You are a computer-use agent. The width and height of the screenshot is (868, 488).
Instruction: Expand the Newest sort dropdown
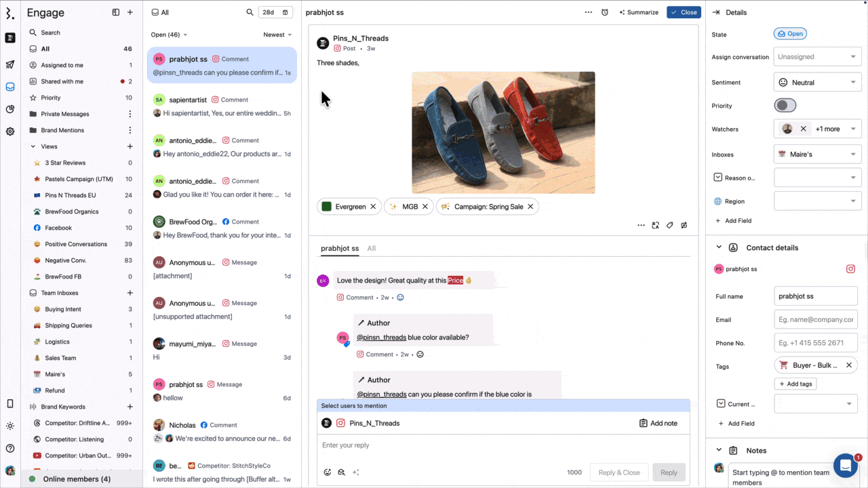[277, 35]
